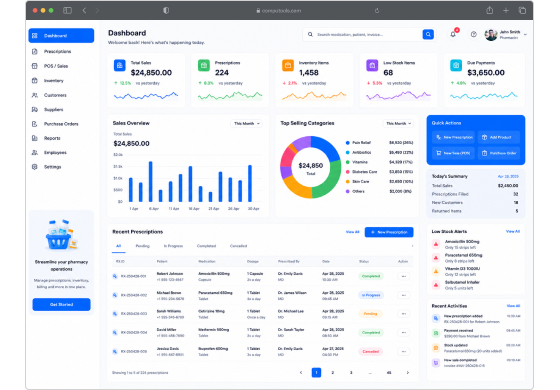The image size is (560, 390).
Task: Click the New Prescription button above table
Action: [x=389, y=232]
